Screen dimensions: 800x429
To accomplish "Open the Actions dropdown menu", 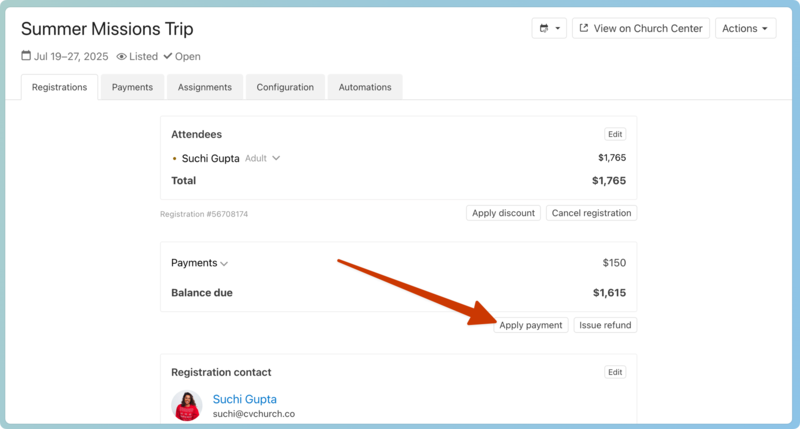I will pyautogui.click(x=745, y=29).
